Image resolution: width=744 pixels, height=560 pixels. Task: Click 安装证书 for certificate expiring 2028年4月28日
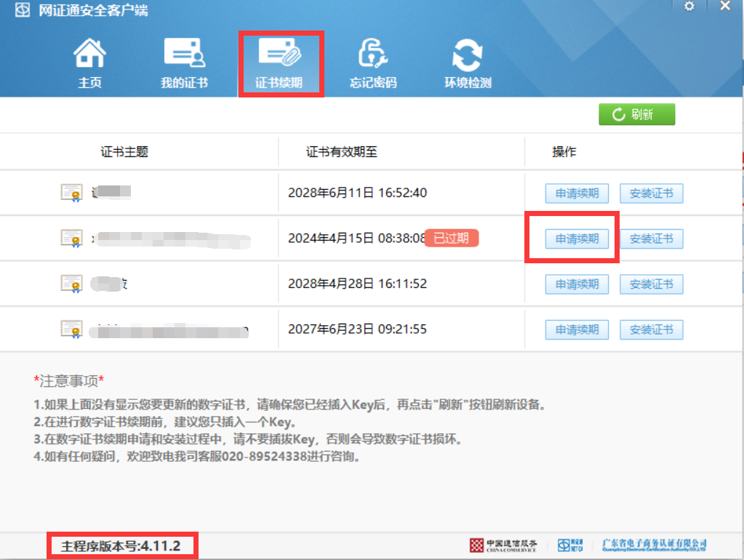pos(651,284)
